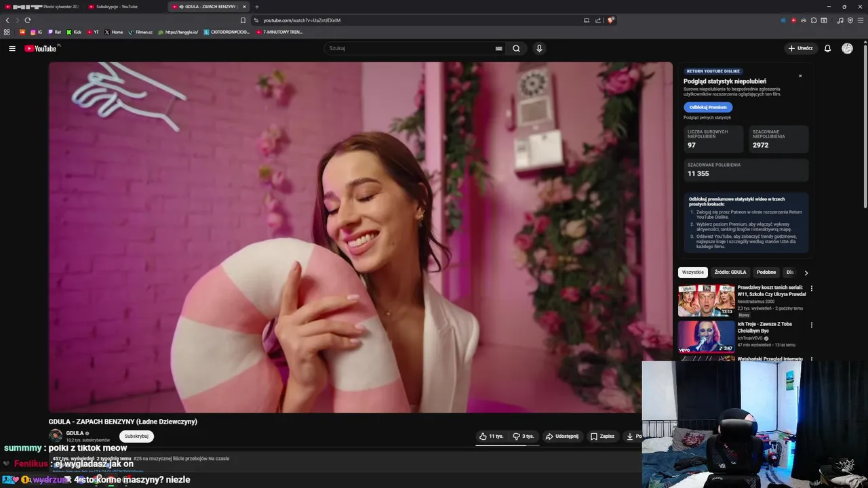The height and width of the screenshot is (488, 868).
Task: Open options for Ich Troje video
Action: tap(811, 325)
